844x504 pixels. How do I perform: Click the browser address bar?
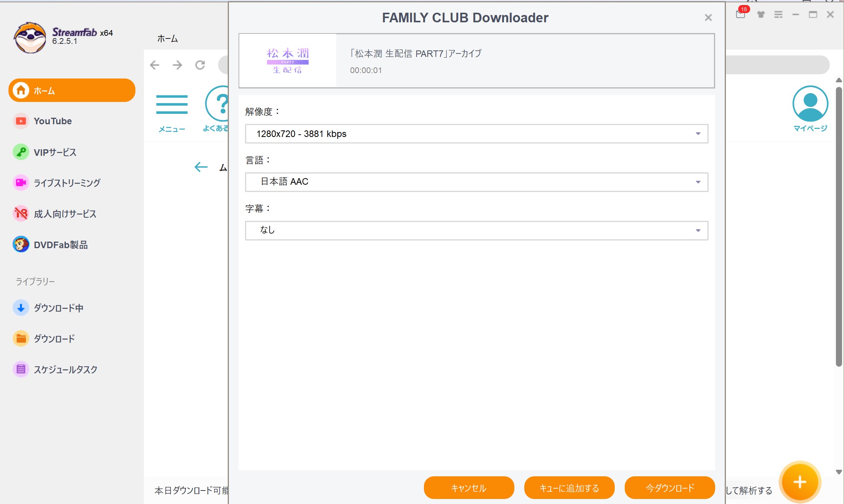point(777,65)
